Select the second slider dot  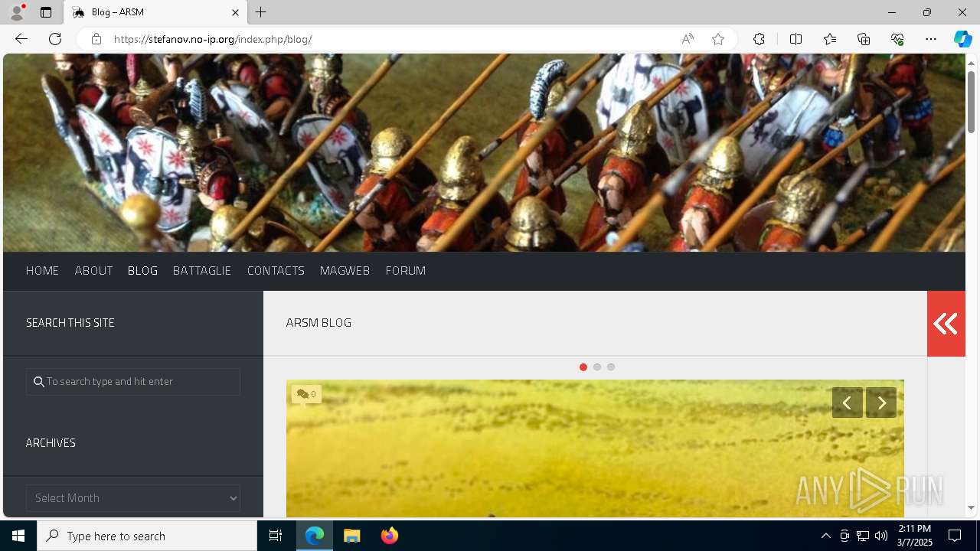pyautogui.click(x=597, y=367)
